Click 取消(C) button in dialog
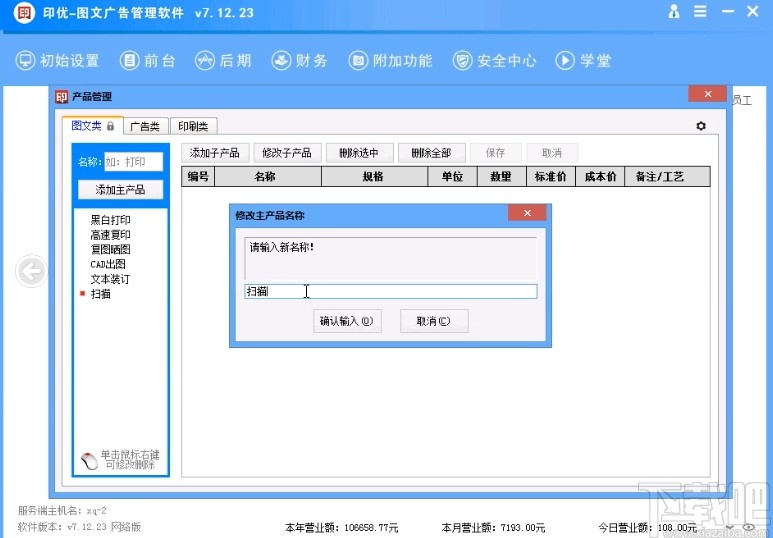Screen dimensions: 773x538 (x=434, y=321)
